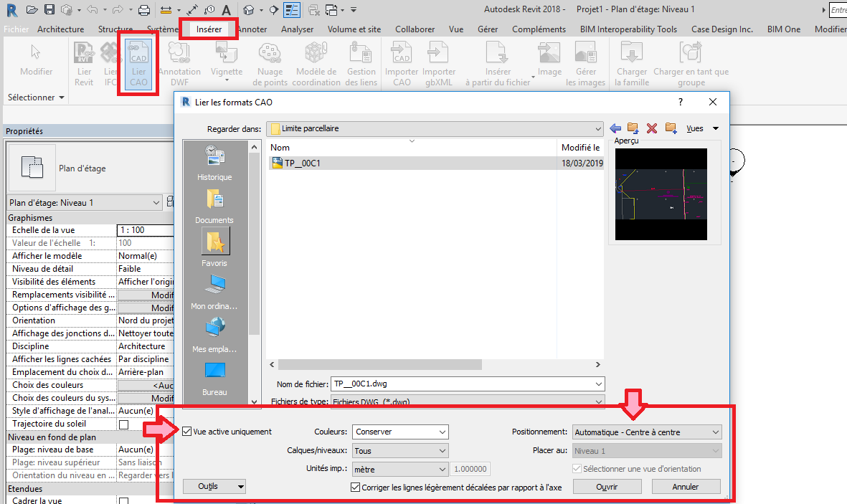Image resolution: width=847 pixels, height=504 pixels.
Task: Click the Lier CAO ribbon button
Action: 138,65
